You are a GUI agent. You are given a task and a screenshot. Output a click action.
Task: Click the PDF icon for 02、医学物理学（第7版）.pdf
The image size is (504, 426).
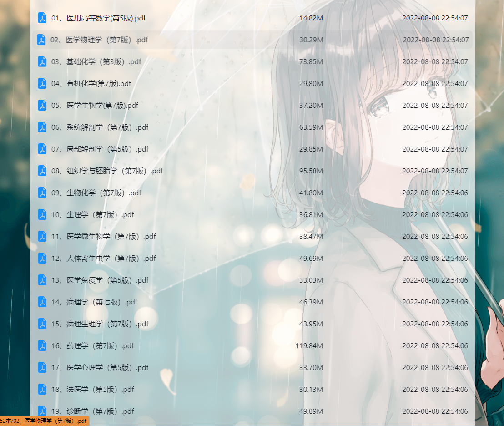[41, 40]
